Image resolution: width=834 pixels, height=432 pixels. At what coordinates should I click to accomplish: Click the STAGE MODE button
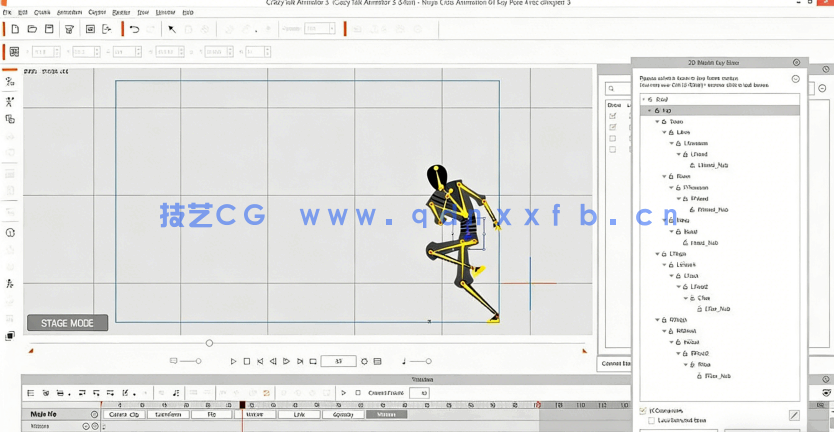click(x=68, y=323)
